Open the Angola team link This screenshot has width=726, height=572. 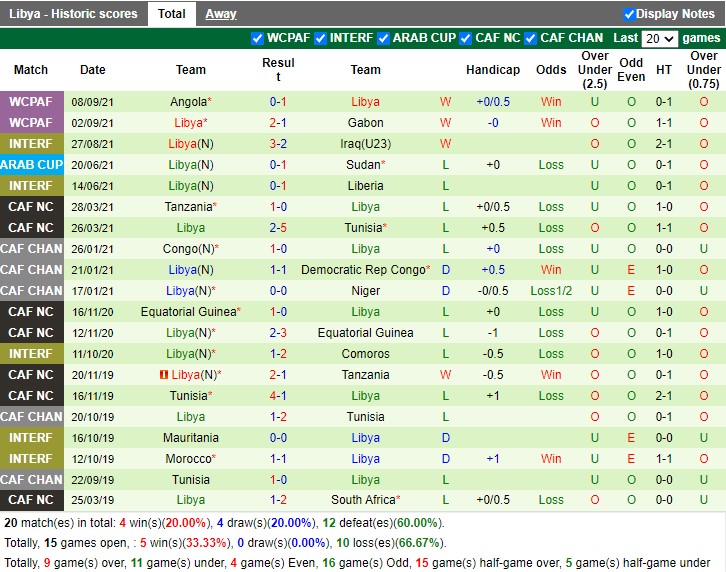pos(188,102)
